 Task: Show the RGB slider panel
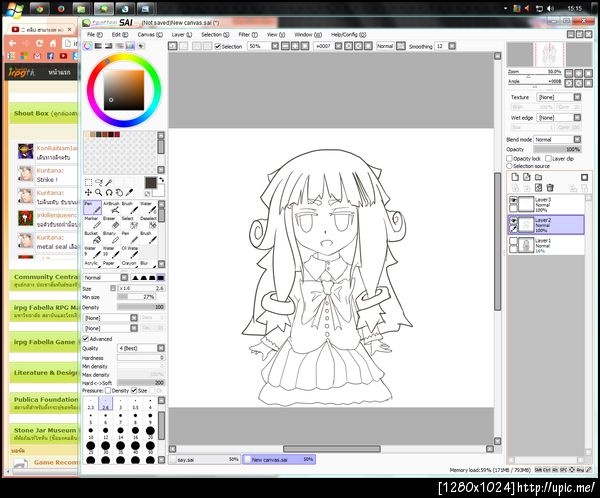[98, 46]
